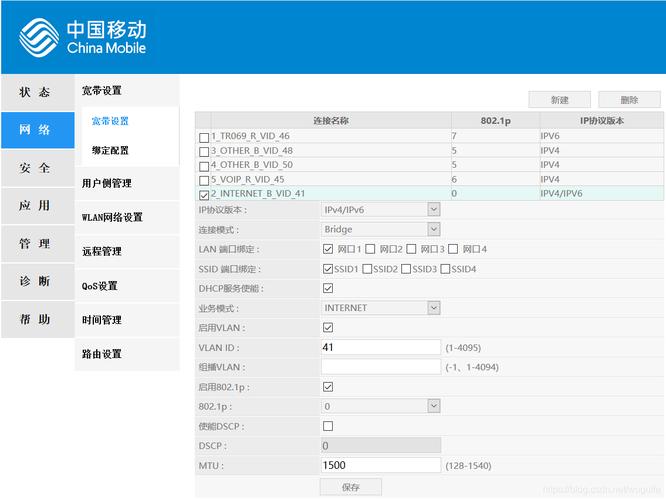Click the MTU input field
The width and height of the screenshot is (666, 500).
coord(381,465)
